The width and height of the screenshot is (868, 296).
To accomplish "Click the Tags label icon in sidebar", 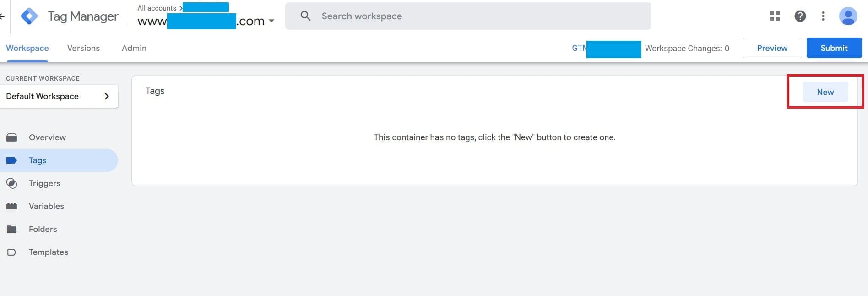I will coord(12,160).
